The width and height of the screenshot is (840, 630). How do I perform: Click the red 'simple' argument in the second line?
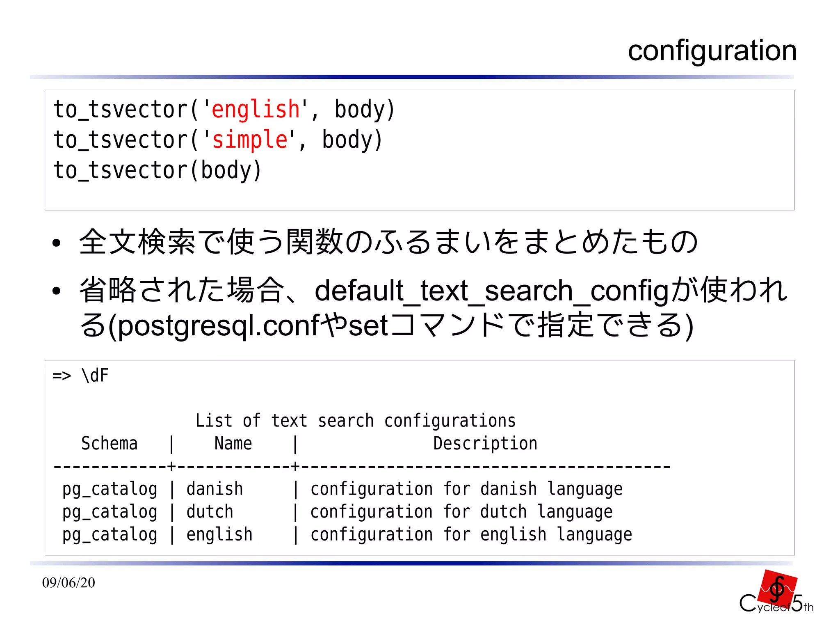pos(250,140)
